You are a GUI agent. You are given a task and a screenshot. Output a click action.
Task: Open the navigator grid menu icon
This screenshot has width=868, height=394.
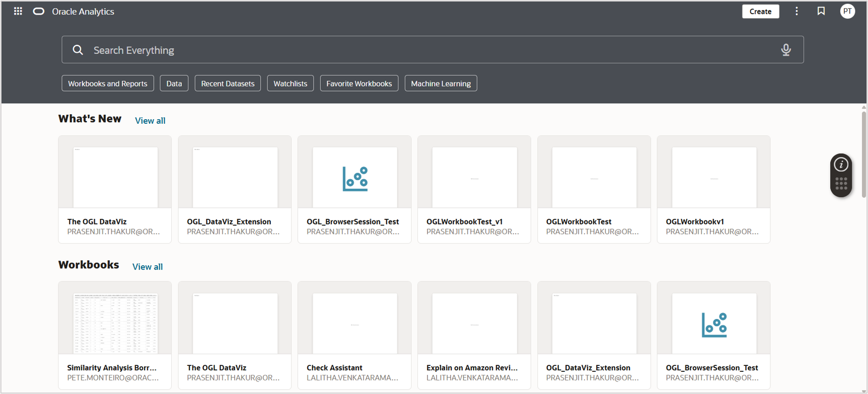(18, 11)
